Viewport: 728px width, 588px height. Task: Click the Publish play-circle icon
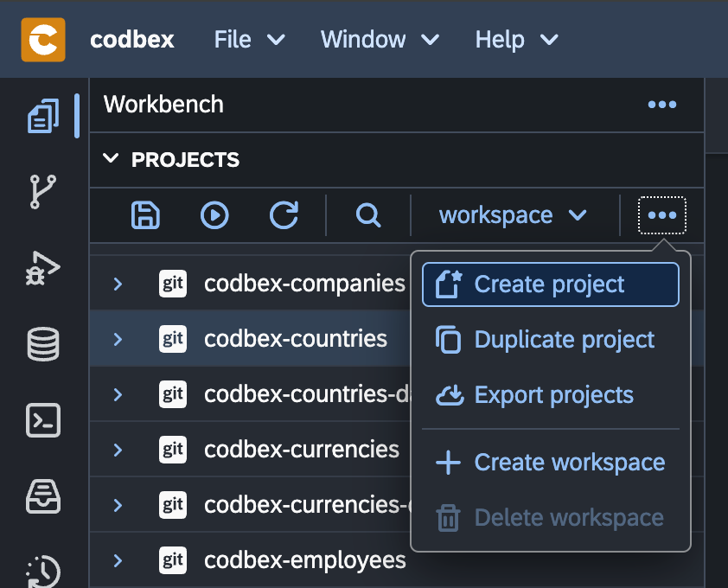pos(214,215)
